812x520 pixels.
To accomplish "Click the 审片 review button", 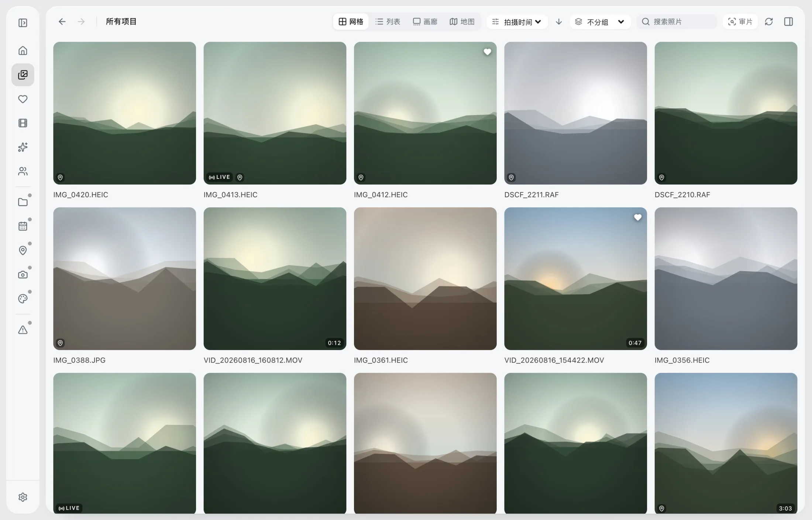I will (740, 22).
